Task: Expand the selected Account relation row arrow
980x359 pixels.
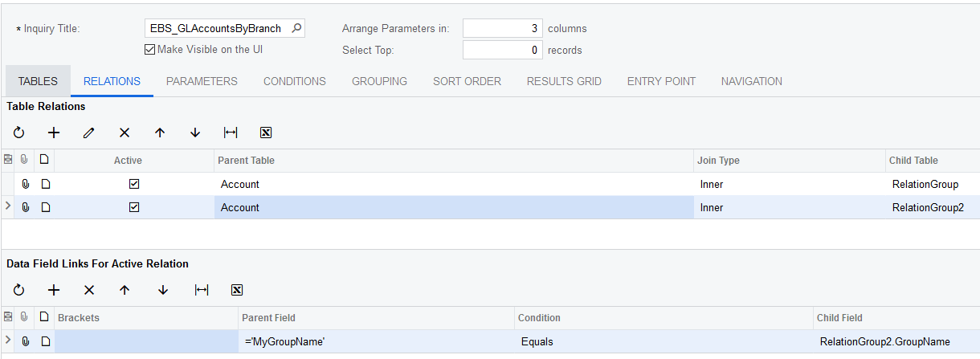Action: pos(8,207)
